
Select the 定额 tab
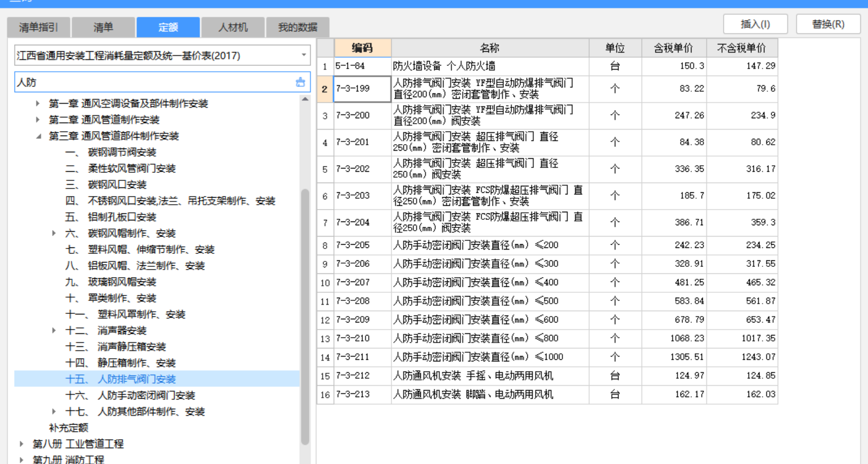pos(168,27)
